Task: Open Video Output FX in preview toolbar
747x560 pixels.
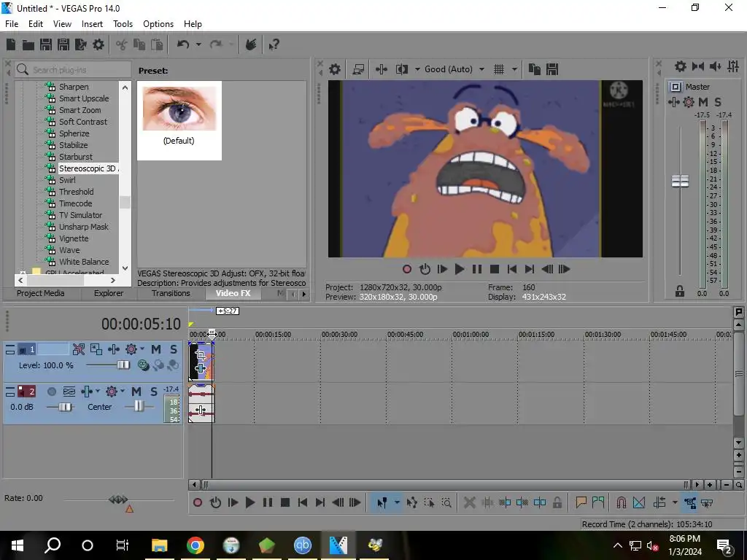Action: coord(381,69)
